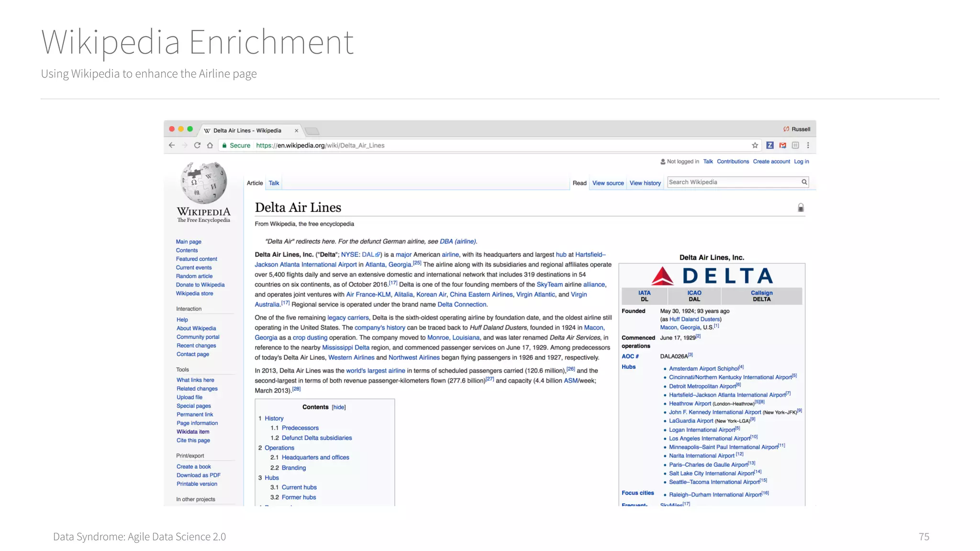Go to browser home page icon
The image size is (980, 551).
click(x=210, y=145)
